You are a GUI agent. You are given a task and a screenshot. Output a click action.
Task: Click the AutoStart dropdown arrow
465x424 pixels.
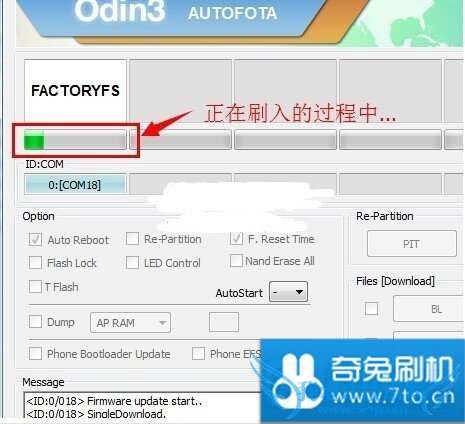(x=299, y=292)
